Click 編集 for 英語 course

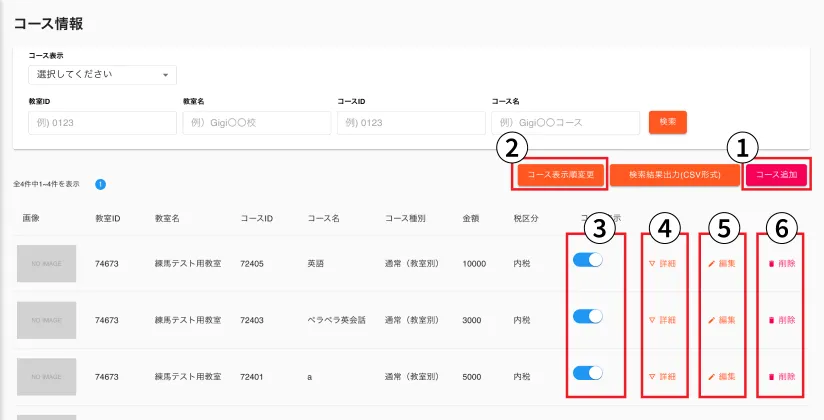(722, 263)
